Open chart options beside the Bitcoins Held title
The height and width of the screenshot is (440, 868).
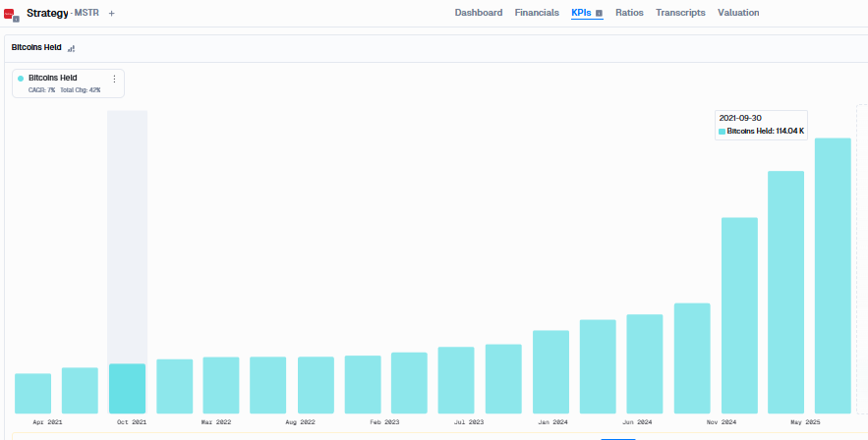click(71, 48)
